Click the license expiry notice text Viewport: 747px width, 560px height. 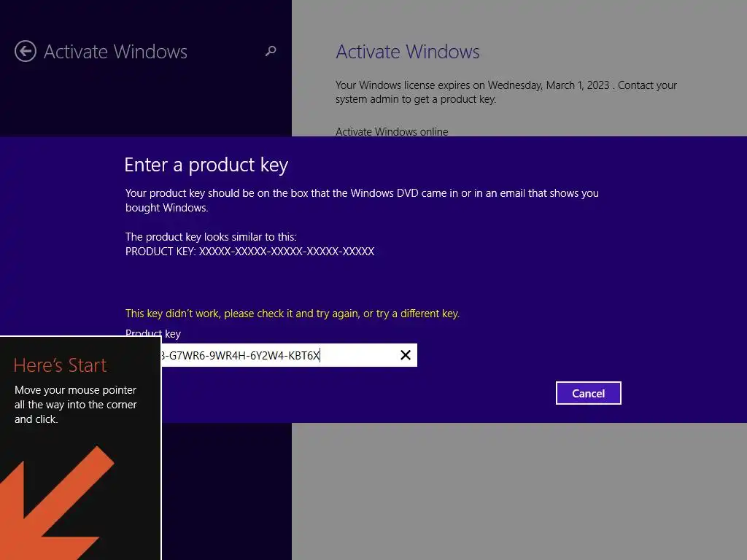click(x=506, y=92)
